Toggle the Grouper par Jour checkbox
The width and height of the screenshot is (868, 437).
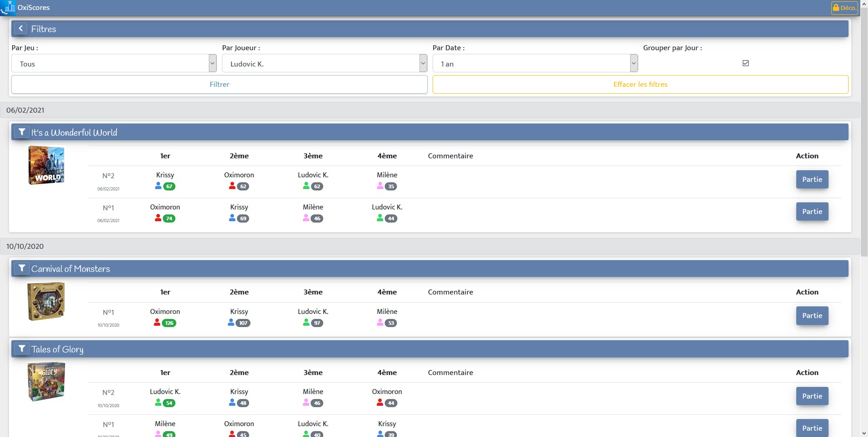coord(745,63)
